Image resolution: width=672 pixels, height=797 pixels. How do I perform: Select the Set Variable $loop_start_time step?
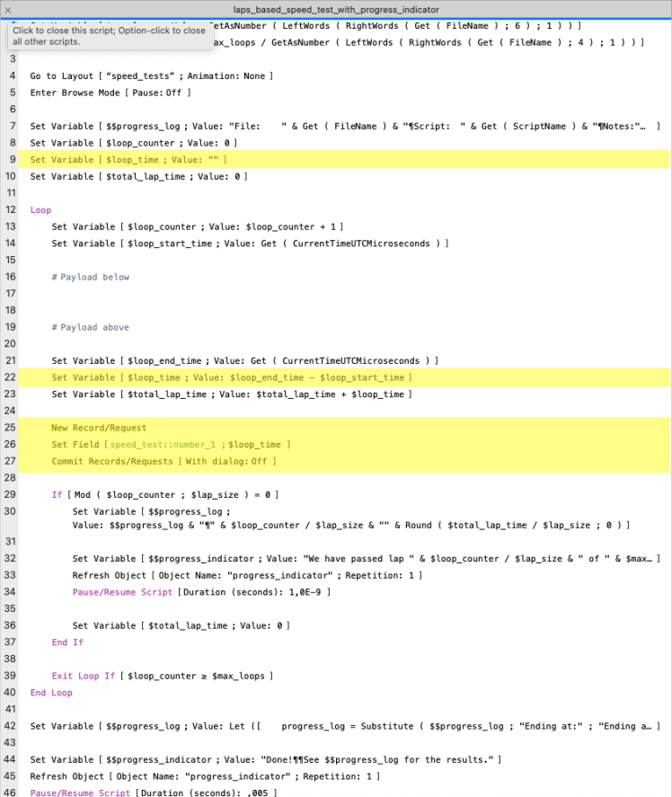(x=250, y=244)
